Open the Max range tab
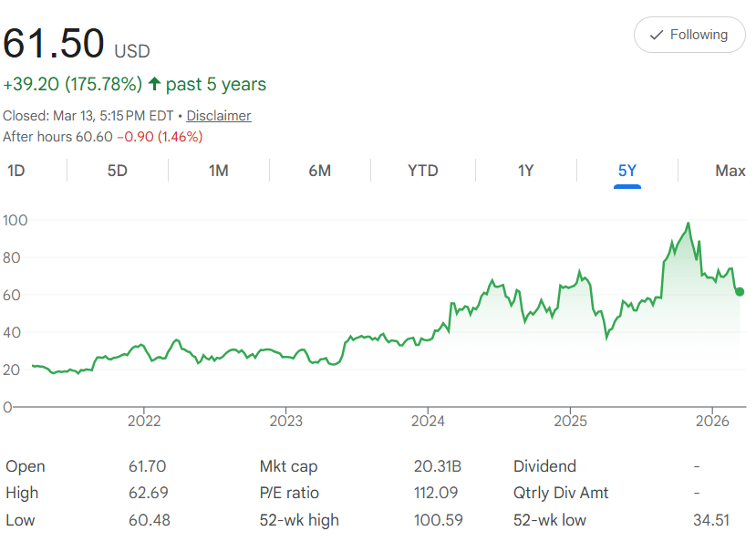 click(x=730, y=171)
